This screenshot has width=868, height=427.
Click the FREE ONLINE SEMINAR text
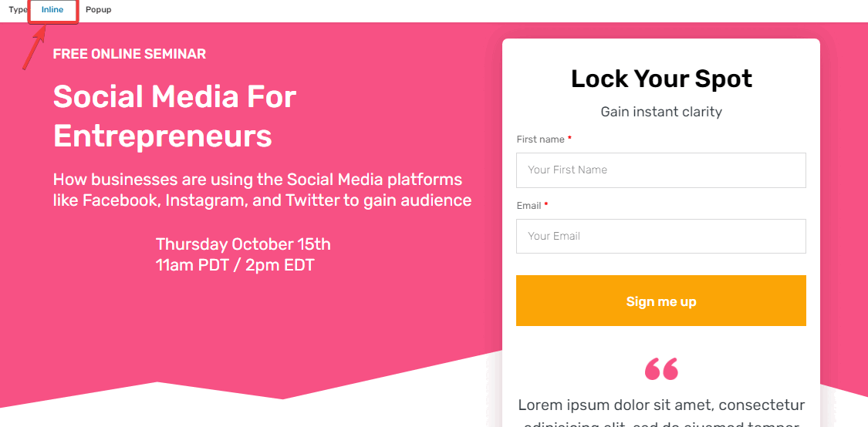(x=130, y=54)
